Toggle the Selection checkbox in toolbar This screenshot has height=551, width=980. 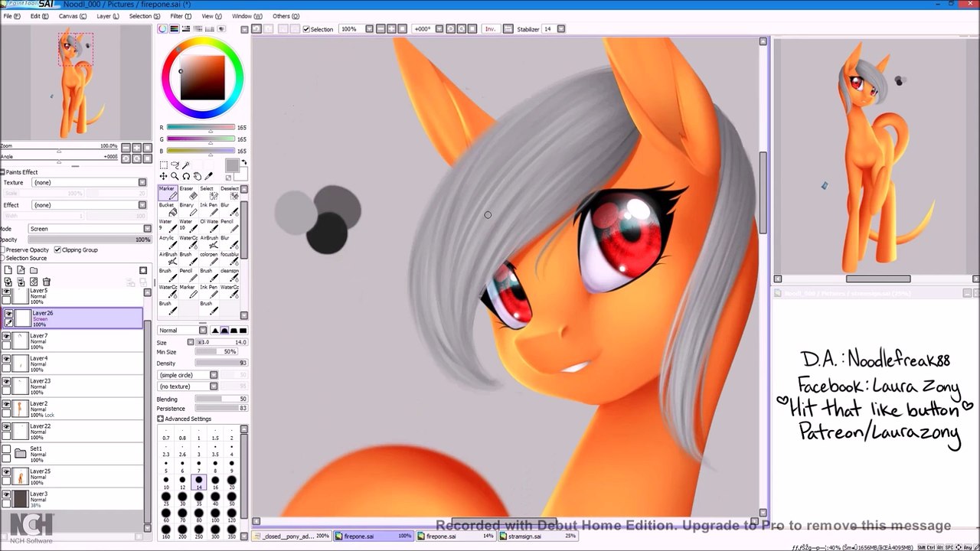(306, 29)
